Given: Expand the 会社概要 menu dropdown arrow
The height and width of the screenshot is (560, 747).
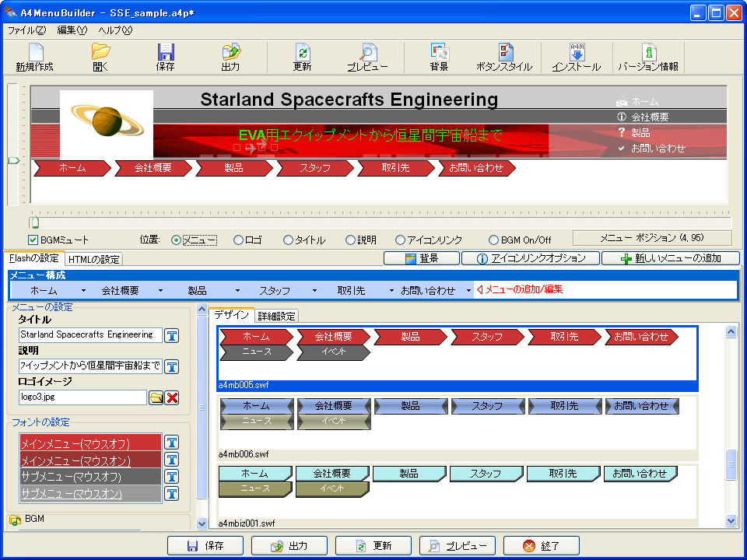Looking at the screenshot, I should (160, 291).
